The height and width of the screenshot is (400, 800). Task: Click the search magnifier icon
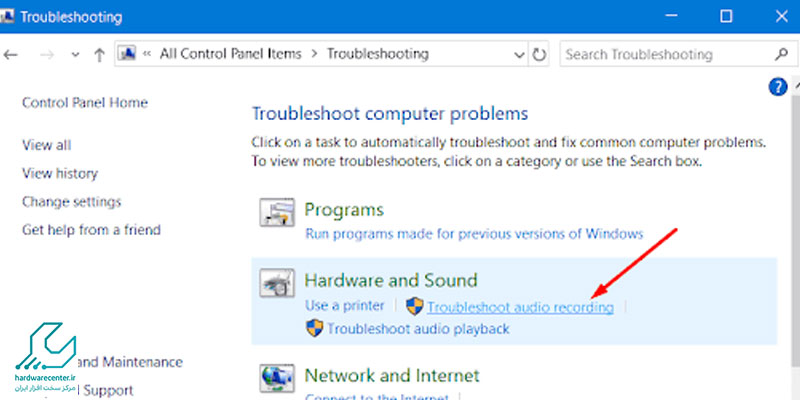click(x=781, y=54)
